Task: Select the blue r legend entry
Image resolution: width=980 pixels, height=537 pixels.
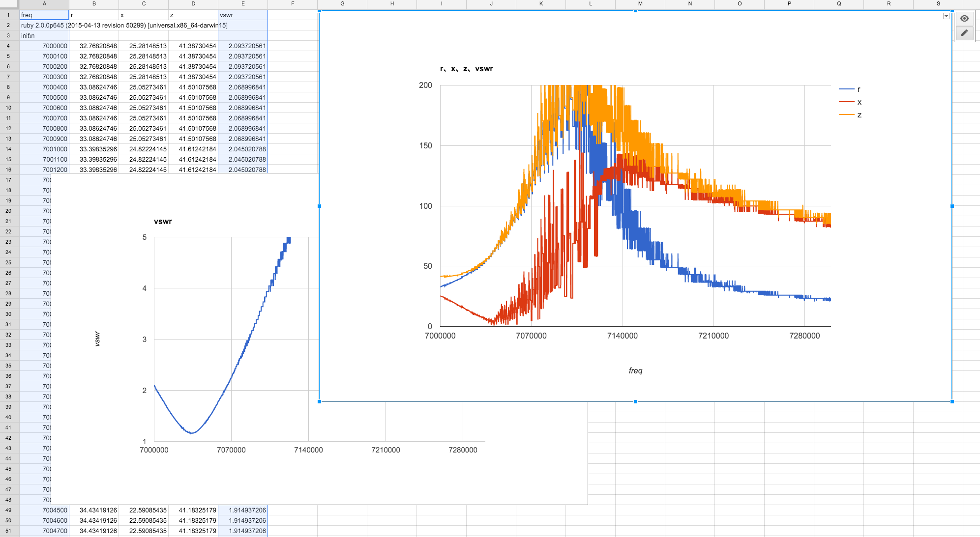Action: pos(858,89)
